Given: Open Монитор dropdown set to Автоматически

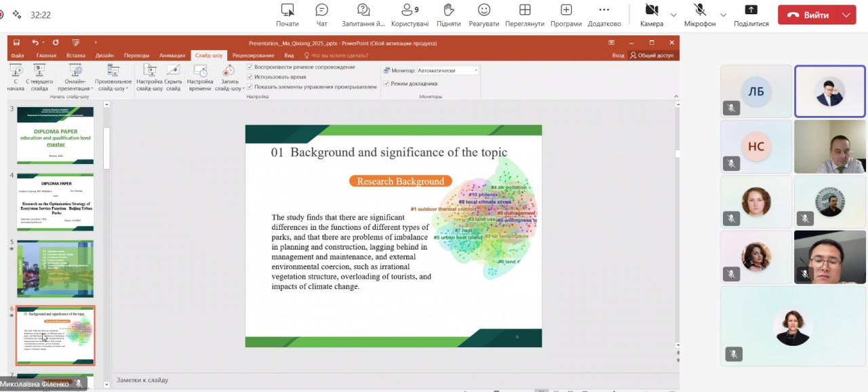Looking at the screenshot, I should [448, 71].
